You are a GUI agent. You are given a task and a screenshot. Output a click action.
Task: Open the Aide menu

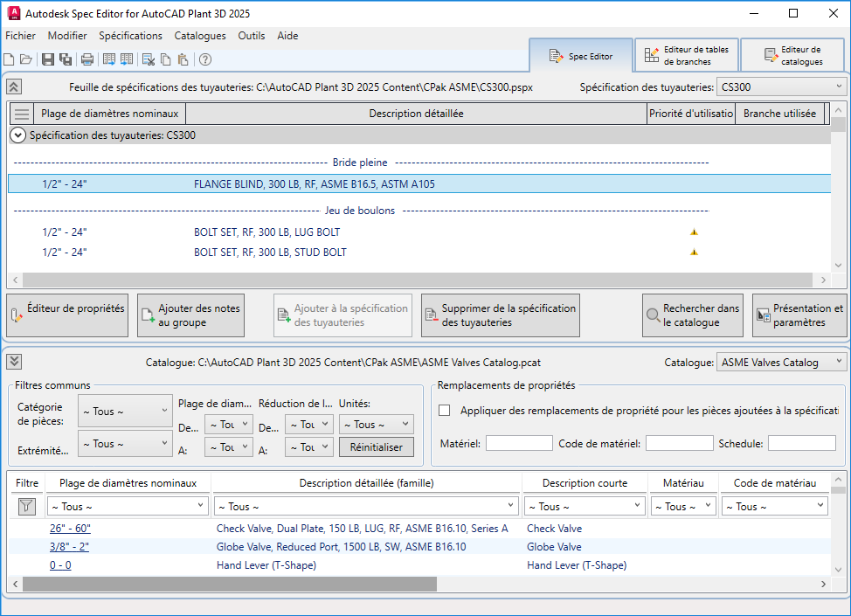point(287,36)
